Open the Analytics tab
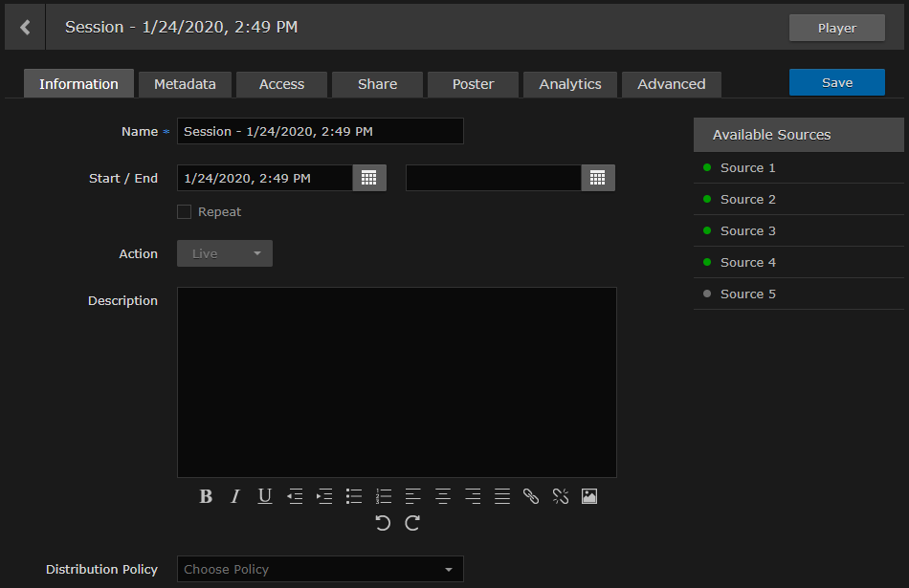 click(x=570, y=84)
